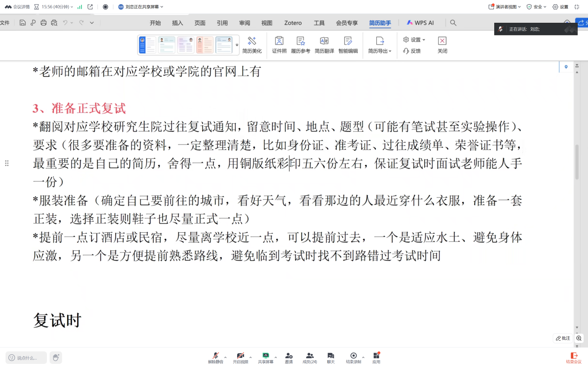Image resolution: width=588 pixels, height=368 pixels.
Task: Click the 邀请 invite icon
Action: point(289,357)
